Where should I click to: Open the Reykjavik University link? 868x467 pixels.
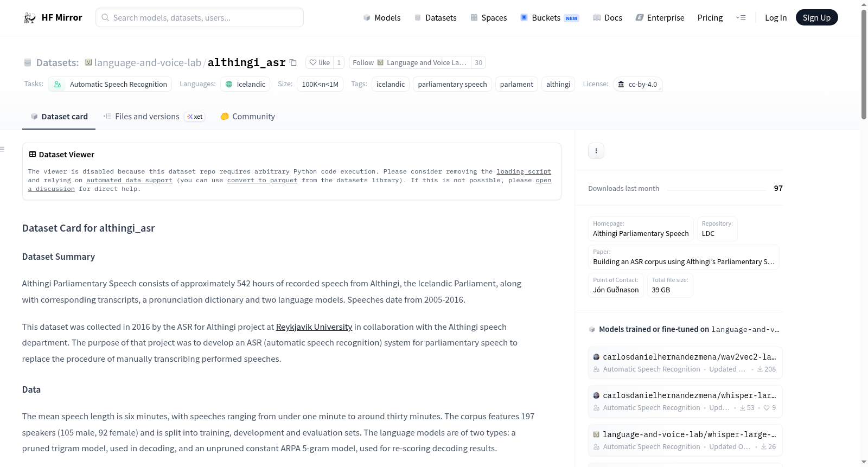(x=314, y=327)
